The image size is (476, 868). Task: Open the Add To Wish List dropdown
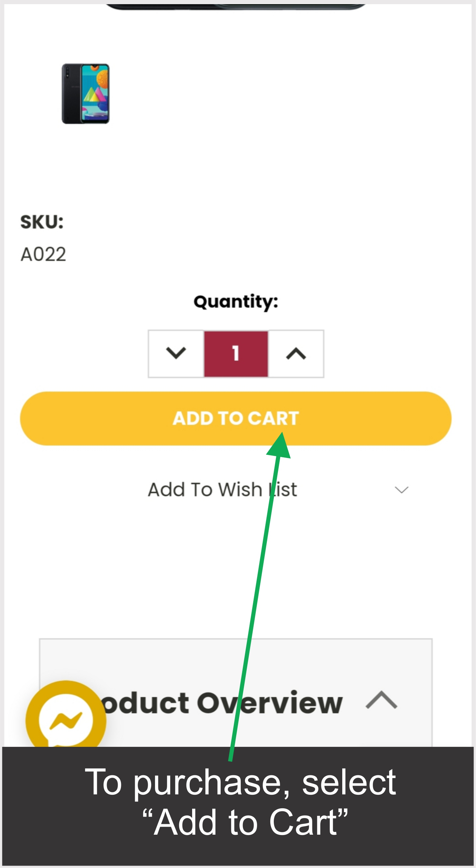(222, 490)
